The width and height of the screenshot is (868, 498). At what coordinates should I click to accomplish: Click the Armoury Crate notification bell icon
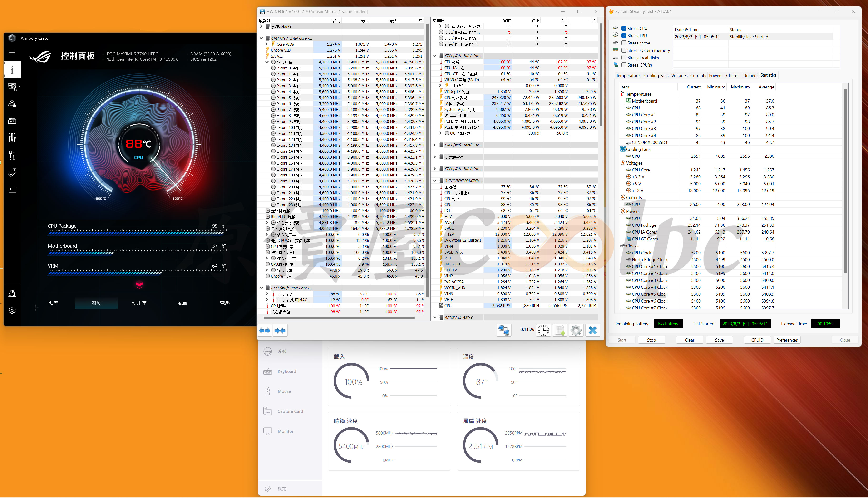pyautogui.click(x=12, y=293)
